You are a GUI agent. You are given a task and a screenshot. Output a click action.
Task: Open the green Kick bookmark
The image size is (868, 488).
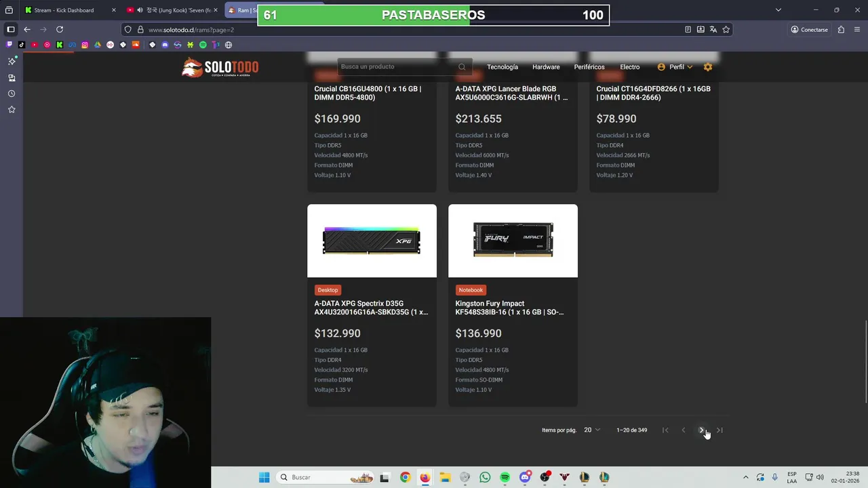pyautogui.click(x=60, y=45)
